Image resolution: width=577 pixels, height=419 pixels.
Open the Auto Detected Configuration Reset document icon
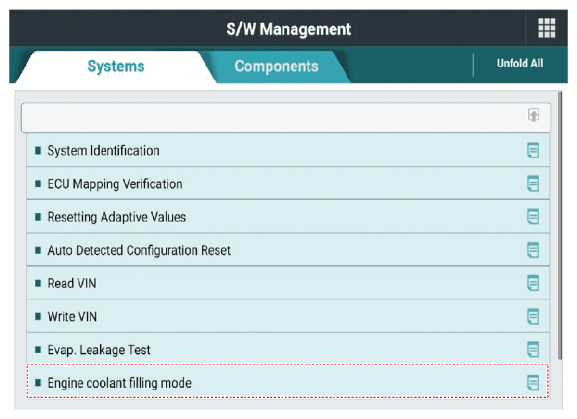pyautogui.click(x=533, y=250)
